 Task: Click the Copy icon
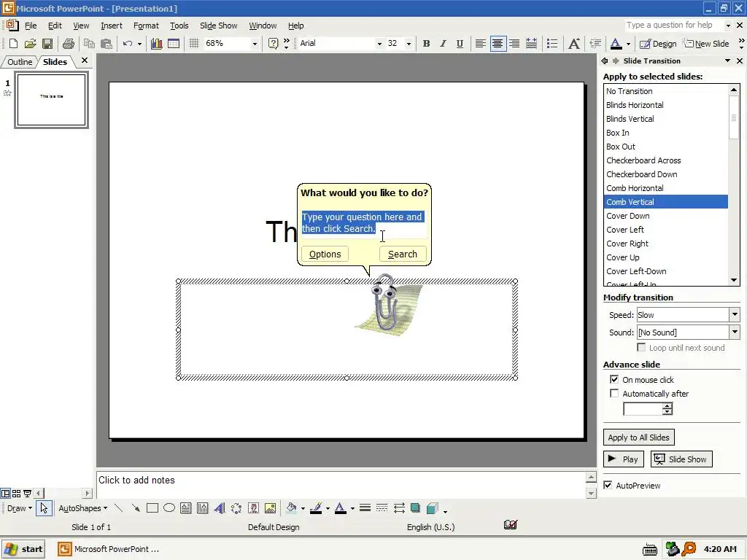[x=89, y=43]
